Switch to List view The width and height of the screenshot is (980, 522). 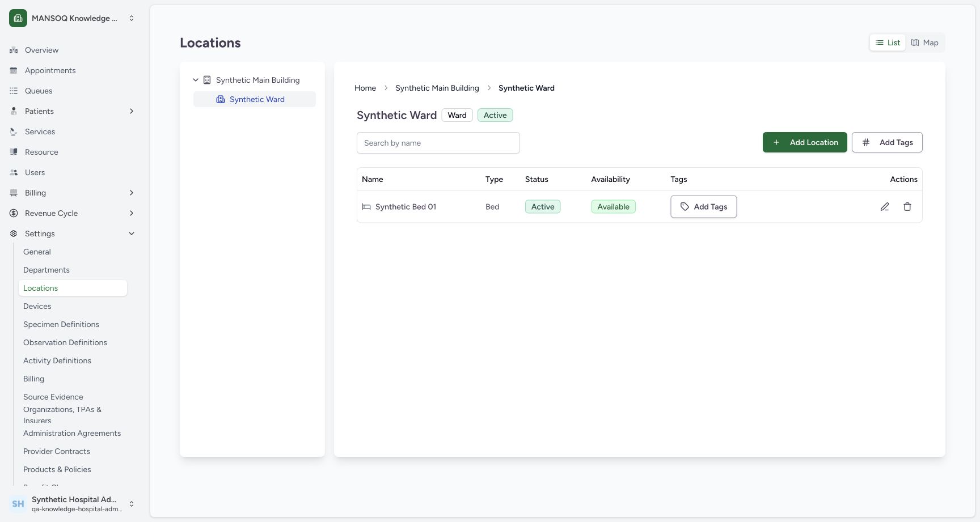click(x=888, y=43)
